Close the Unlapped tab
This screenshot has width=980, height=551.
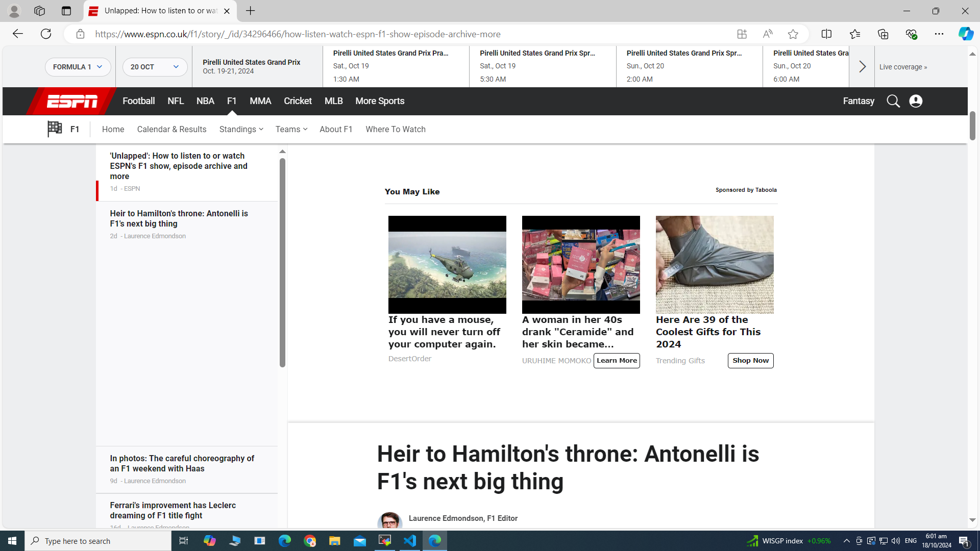[x=227, y=11]
